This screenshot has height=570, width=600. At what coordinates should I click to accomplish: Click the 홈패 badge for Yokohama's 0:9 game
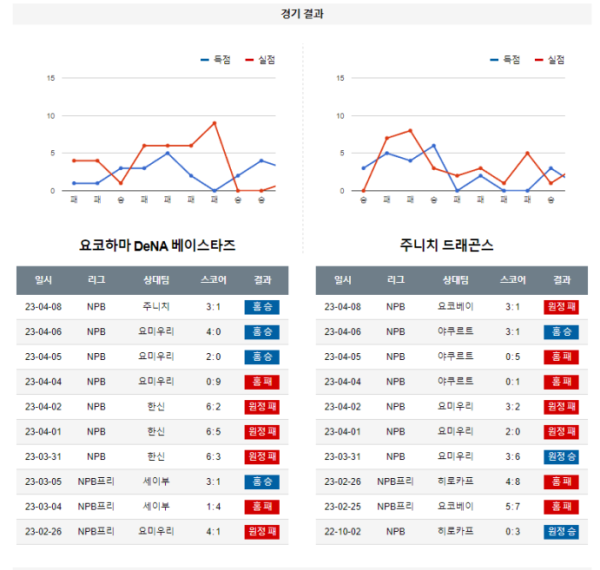click(x=262, y=382)
